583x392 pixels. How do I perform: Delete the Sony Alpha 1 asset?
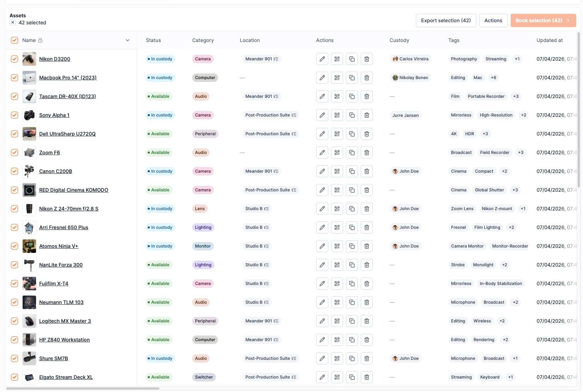[366, 115]
